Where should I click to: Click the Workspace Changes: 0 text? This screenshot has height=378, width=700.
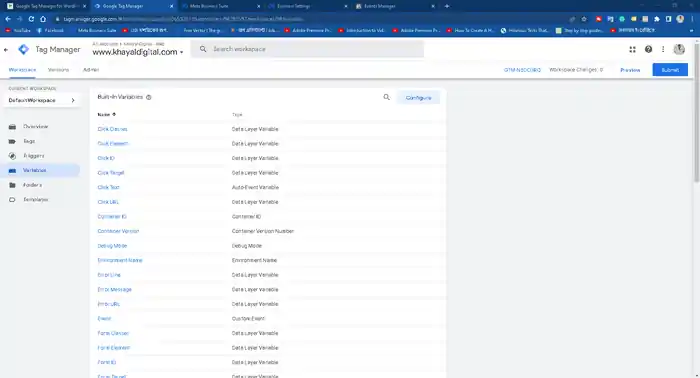coord(576,70)
